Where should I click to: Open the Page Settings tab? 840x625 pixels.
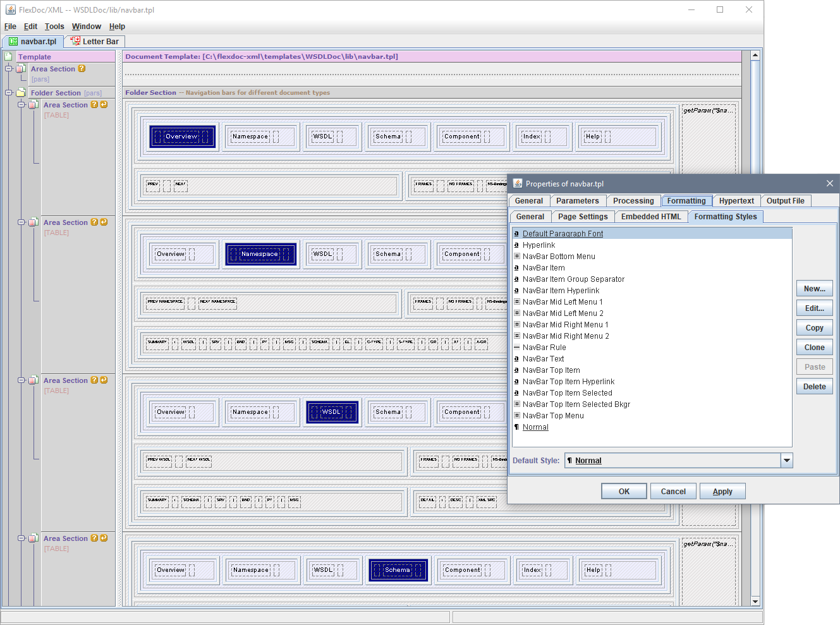pos(582,217)
